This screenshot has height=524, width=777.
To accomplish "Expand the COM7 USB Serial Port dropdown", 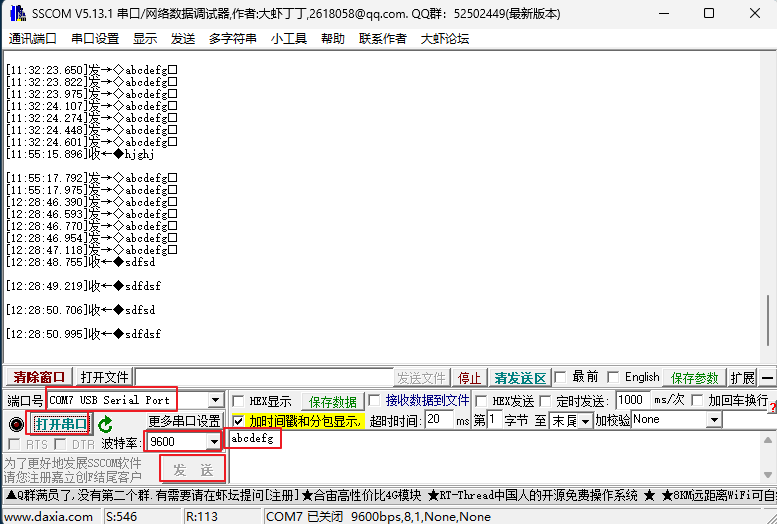I will (x=214, y=401).
